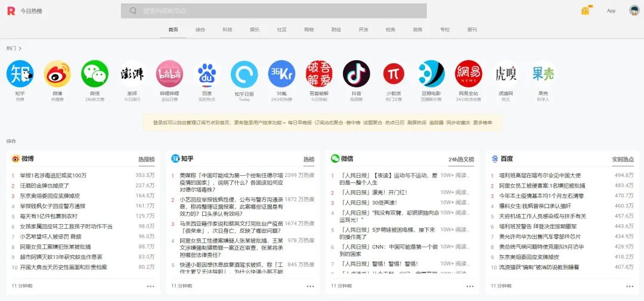
Task: Open the 吾爱破解 red icon
Action: point(319,74)
